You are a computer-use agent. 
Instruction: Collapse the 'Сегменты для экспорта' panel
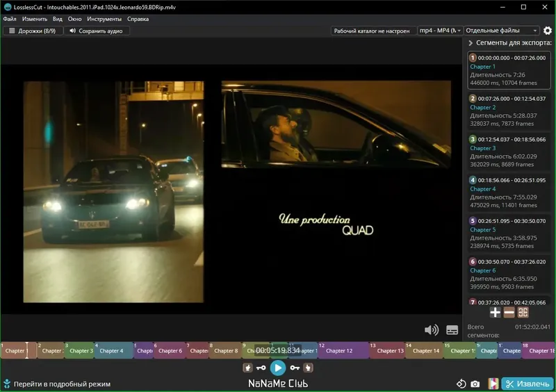point(471,43)
